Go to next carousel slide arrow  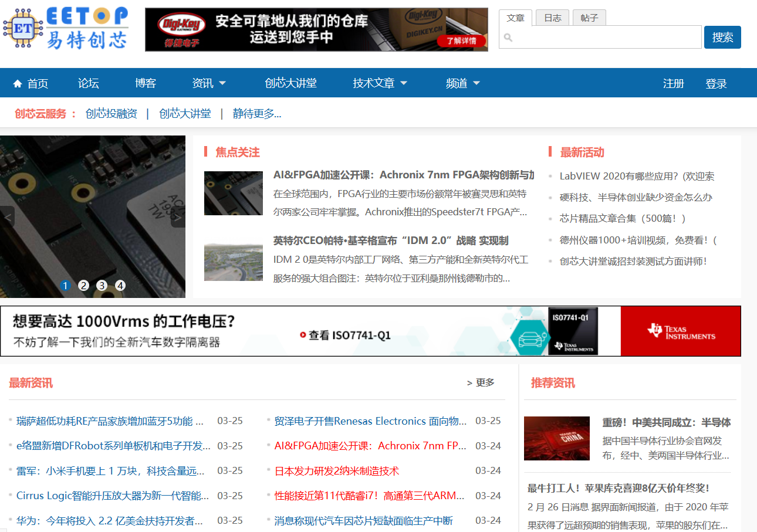[x=178, y=217]
